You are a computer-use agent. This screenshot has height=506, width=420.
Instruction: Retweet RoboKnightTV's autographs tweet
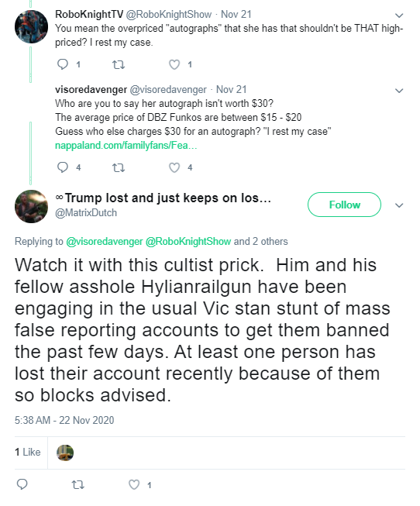pyautogui.click(x=119, y=65)
